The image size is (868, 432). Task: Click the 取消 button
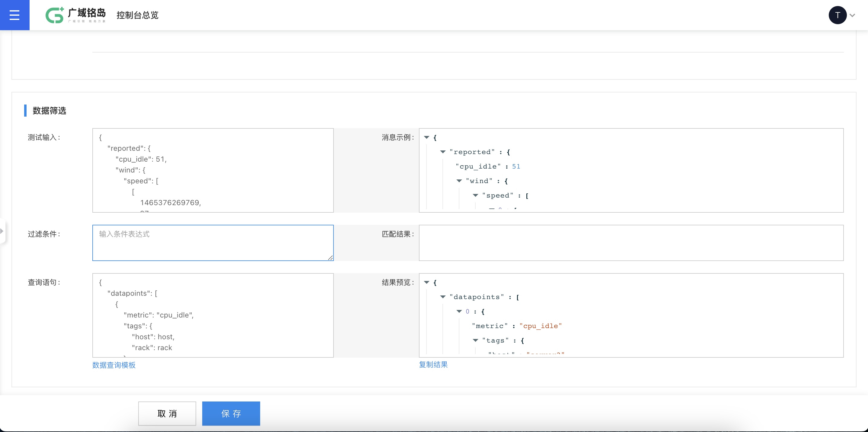(167, 414)
